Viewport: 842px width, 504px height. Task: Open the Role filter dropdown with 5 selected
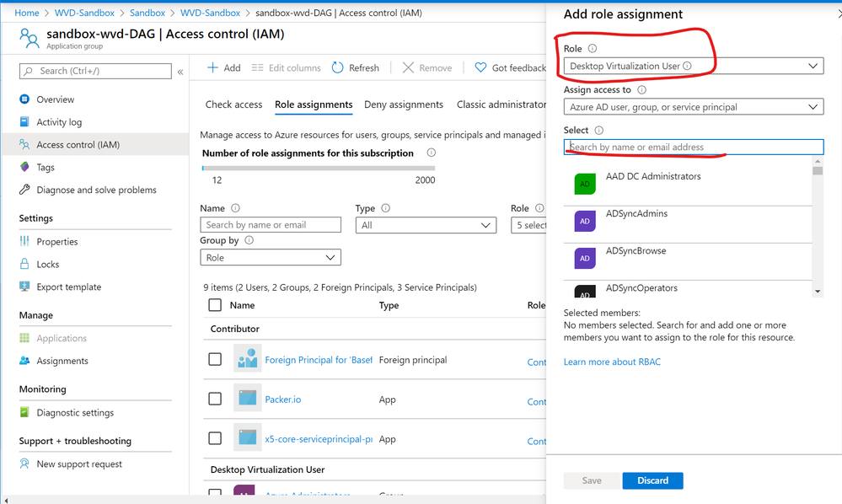tap(528, 225)
